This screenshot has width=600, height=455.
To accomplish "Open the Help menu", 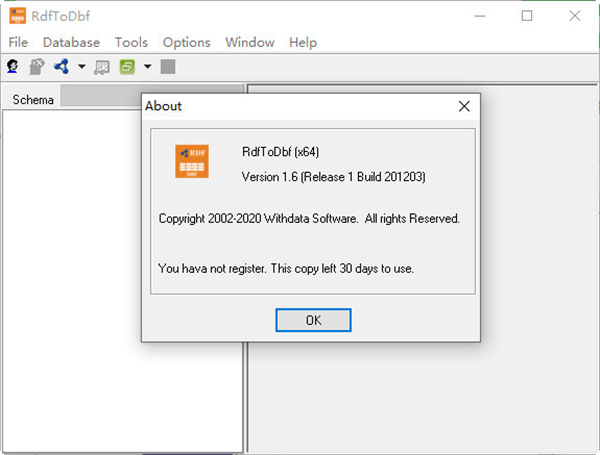I will (302, 42).
